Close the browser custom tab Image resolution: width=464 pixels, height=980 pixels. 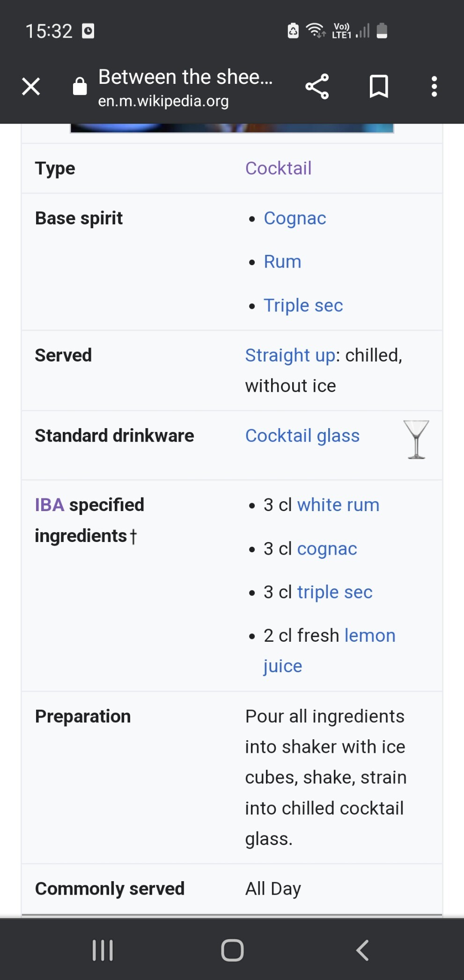coord(31,87)
